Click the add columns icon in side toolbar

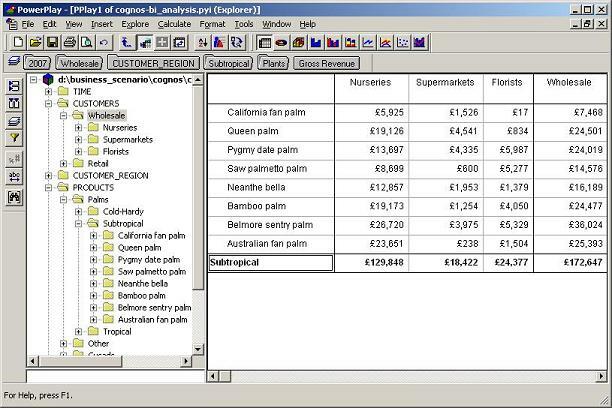coord(14,103)
